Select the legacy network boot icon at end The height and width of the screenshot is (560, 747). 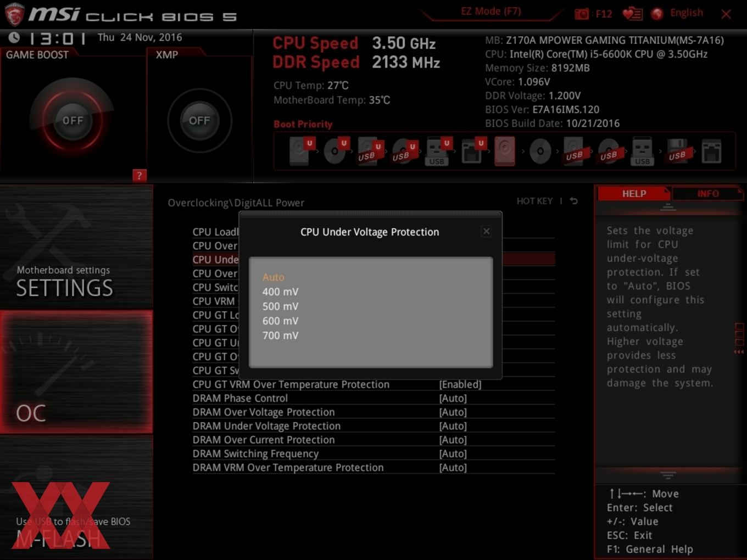(711, 152)
